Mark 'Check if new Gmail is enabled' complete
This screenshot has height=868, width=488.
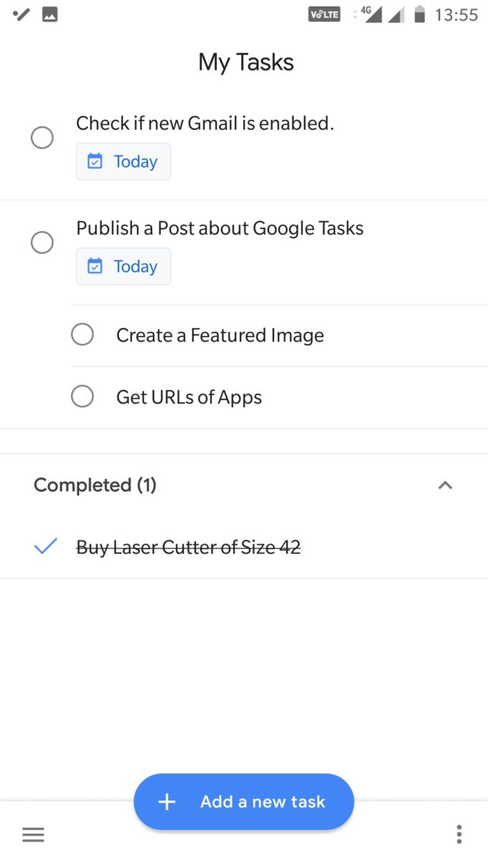[42, 137]
